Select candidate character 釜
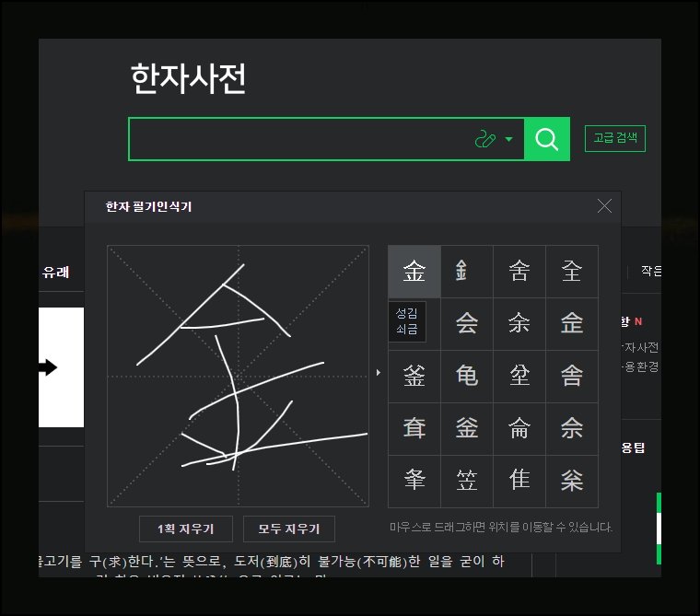Viewport: 700px width, 616px height. [414, 377]
